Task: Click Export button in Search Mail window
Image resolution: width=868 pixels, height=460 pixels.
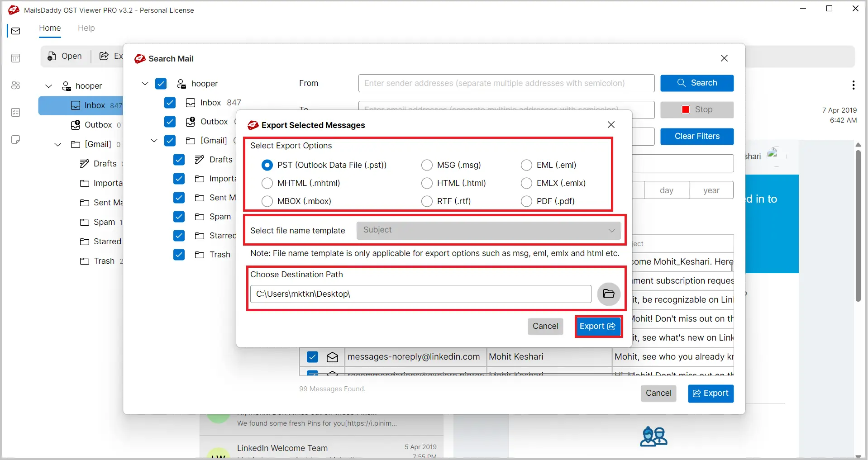Action: pos(711,394)
